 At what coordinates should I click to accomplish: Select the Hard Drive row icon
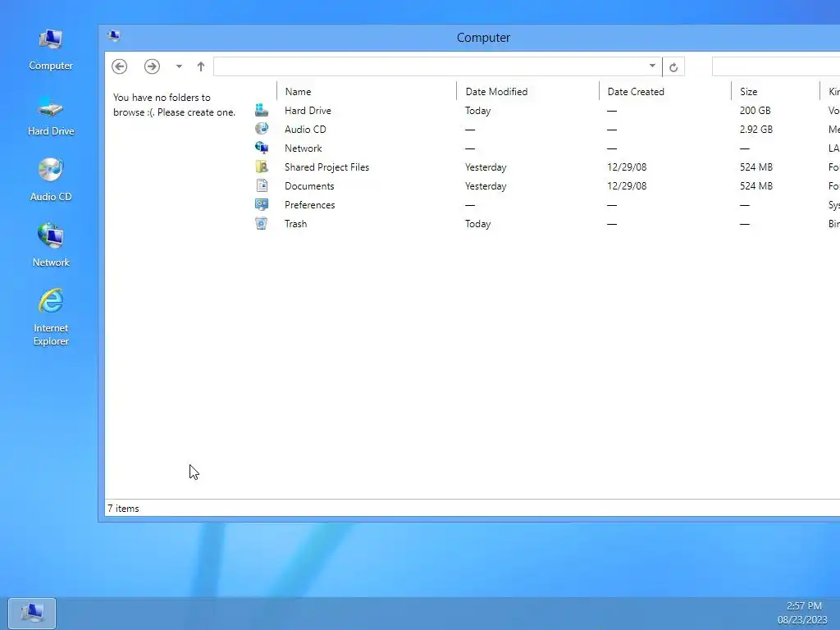(x=262, y=111)
